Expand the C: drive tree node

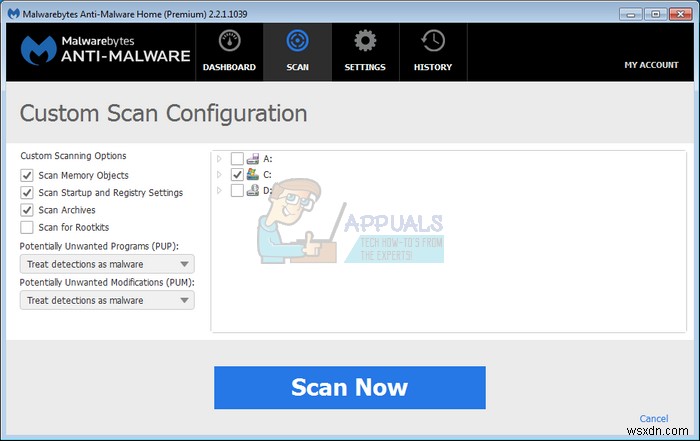click(x=219, y=175)
